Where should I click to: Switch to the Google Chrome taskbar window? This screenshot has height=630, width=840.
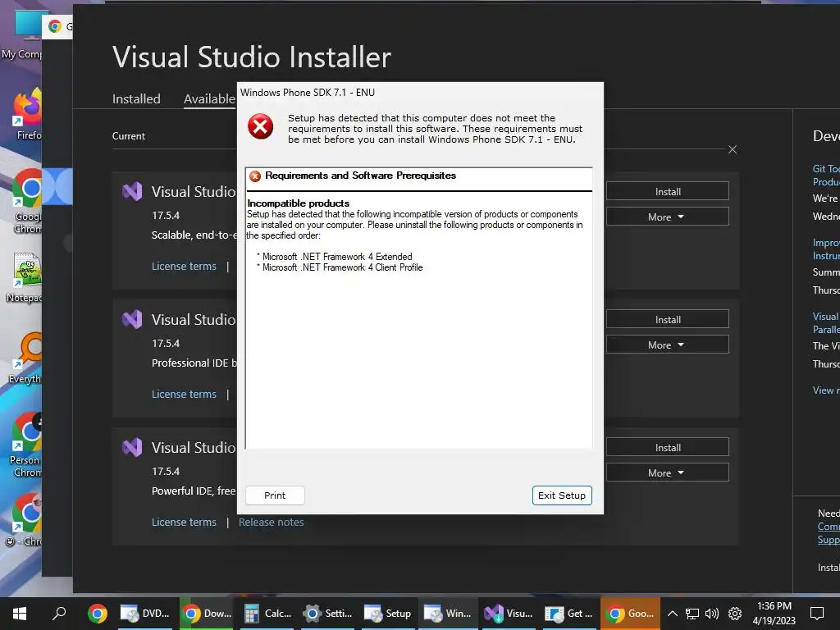pos(630,614)
